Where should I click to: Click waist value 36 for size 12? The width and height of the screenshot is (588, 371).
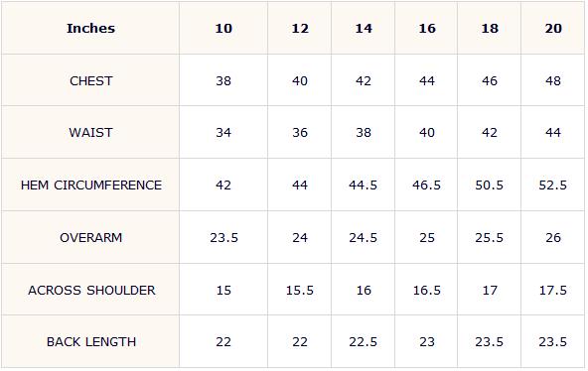coord(300,133)
